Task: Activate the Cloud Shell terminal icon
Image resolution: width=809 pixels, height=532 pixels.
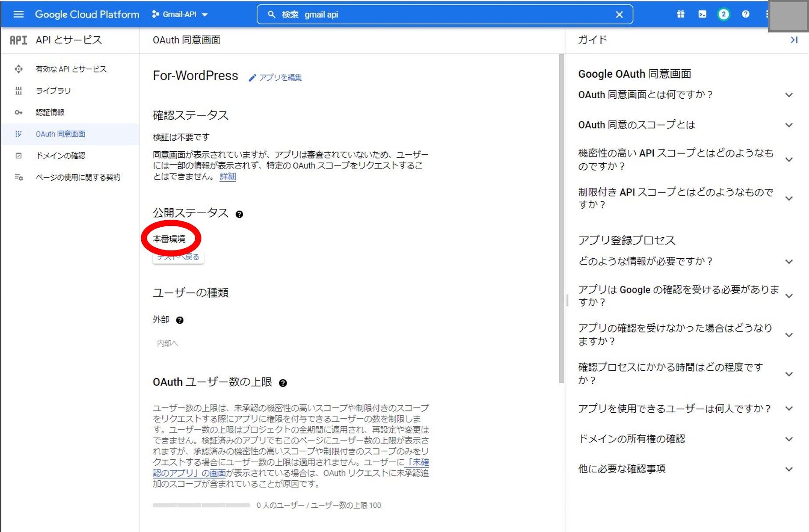Action: tap(702, 14)
